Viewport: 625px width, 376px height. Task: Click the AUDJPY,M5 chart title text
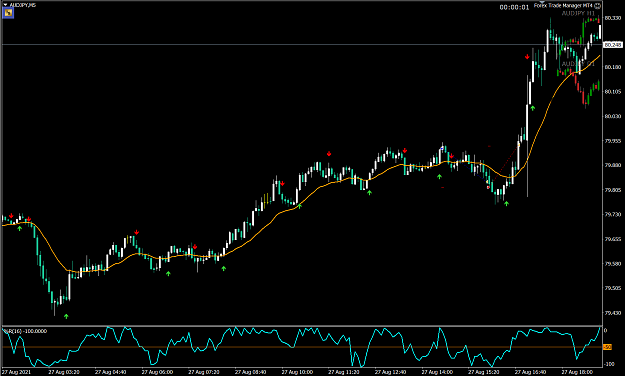pyautogui.click(x=22, y=5)
